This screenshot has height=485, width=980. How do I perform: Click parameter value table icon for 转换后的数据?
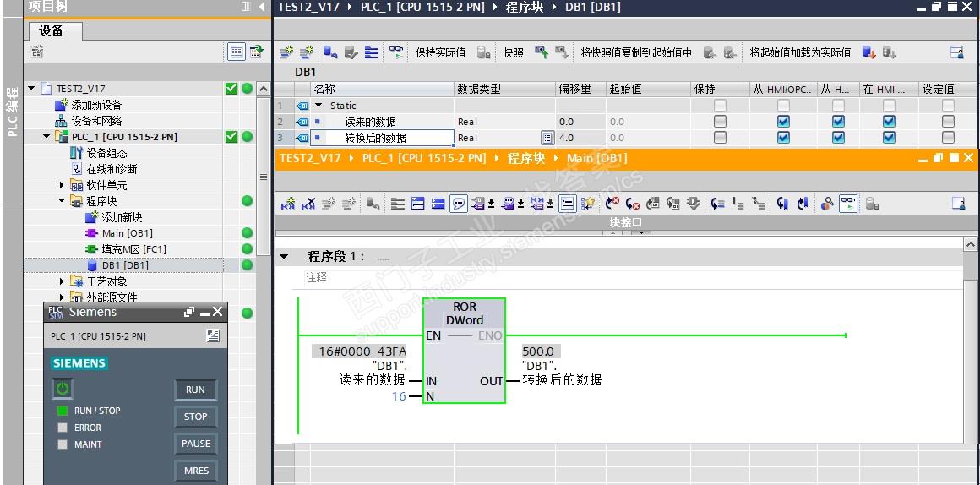click(x=547, y=138)
